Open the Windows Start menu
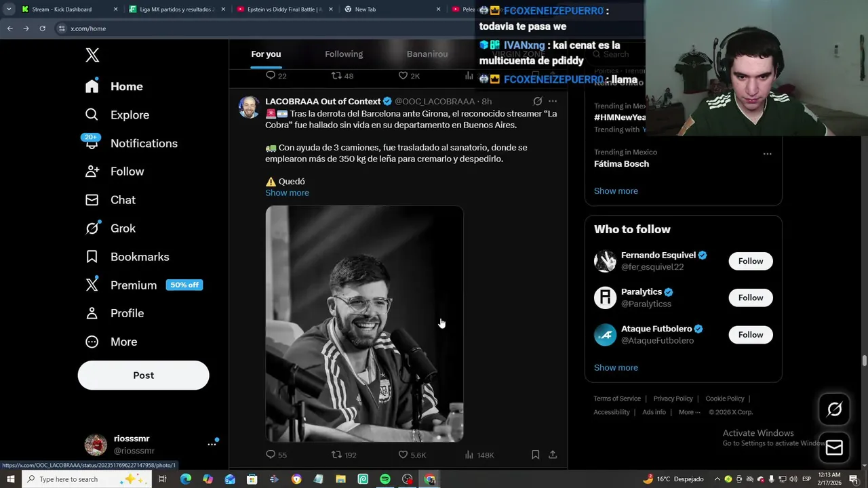868x488 pixels. (10, 479)
